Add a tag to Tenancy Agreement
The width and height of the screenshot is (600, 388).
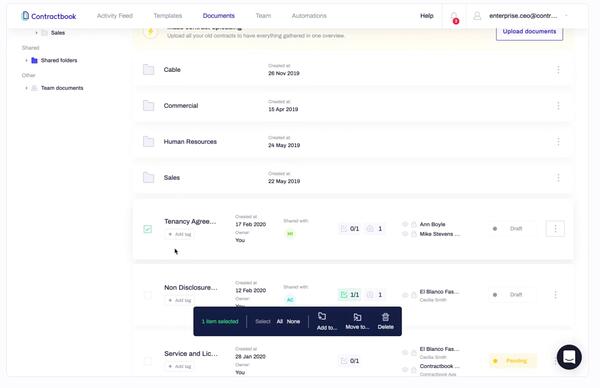[179, 234]
